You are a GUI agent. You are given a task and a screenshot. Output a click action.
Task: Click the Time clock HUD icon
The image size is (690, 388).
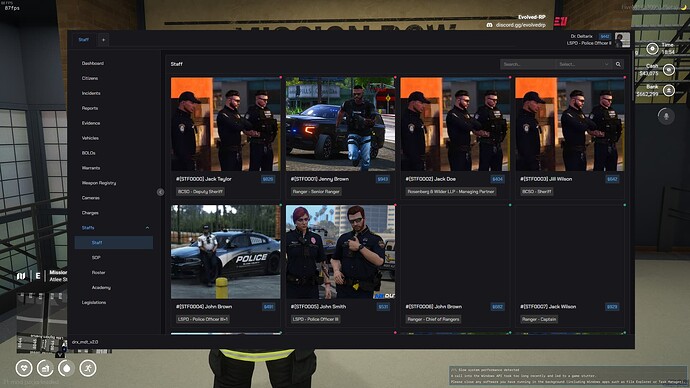(652, 48)
